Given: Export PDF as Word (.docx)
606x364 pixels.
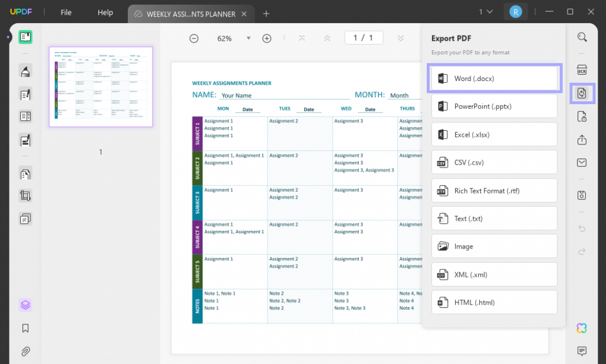Looking at the screenshot, I should pos(494,79).
